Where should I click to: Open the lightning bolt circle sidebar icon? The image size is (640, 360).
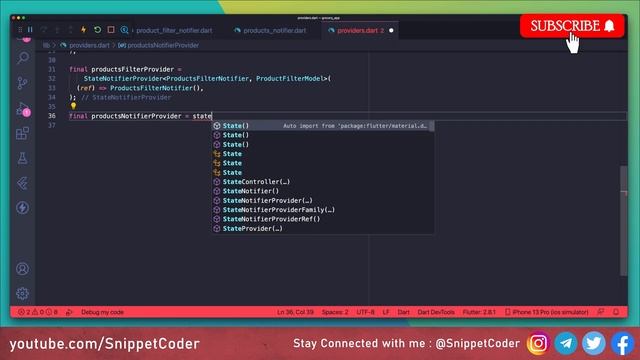23,208
